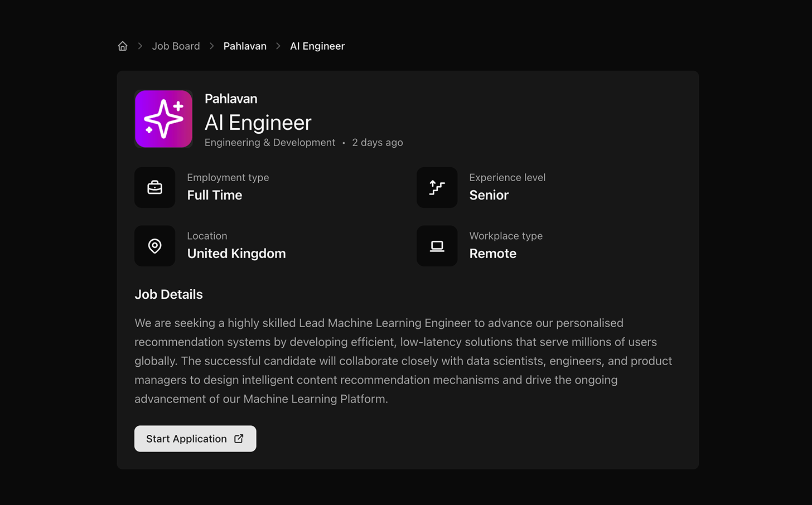The image size is (812, 505).
Task: Click the Job Details heading
Action: tap(168, 294)
